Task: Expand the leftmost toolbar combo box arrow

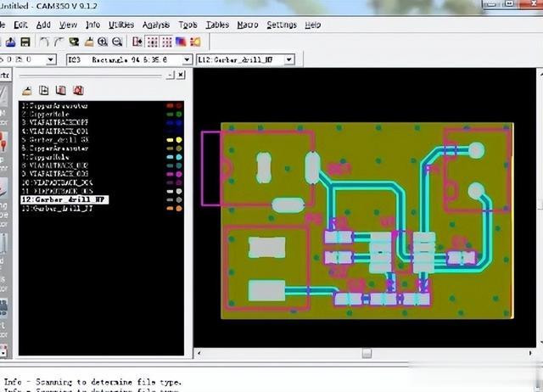Action: point(51,60)
